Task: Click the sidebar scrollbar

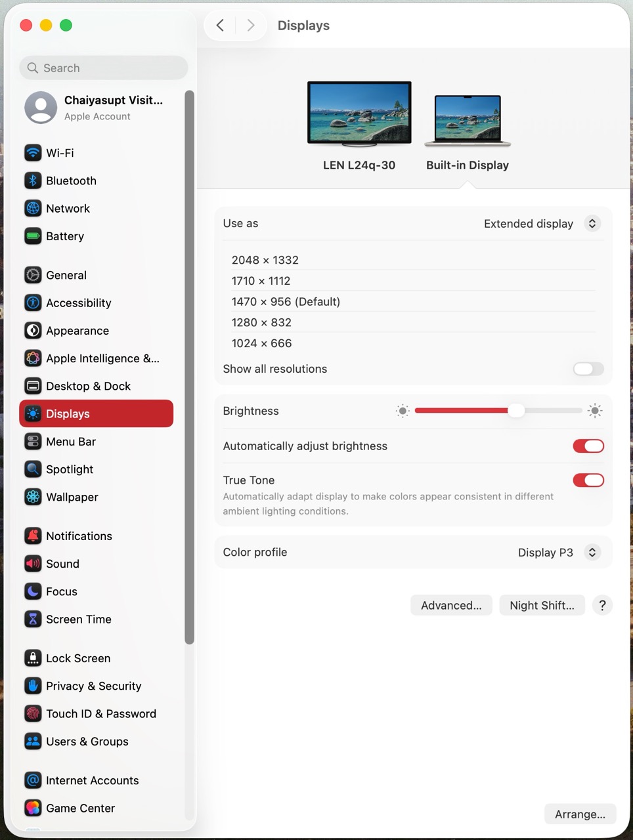Action: [190, 367]
